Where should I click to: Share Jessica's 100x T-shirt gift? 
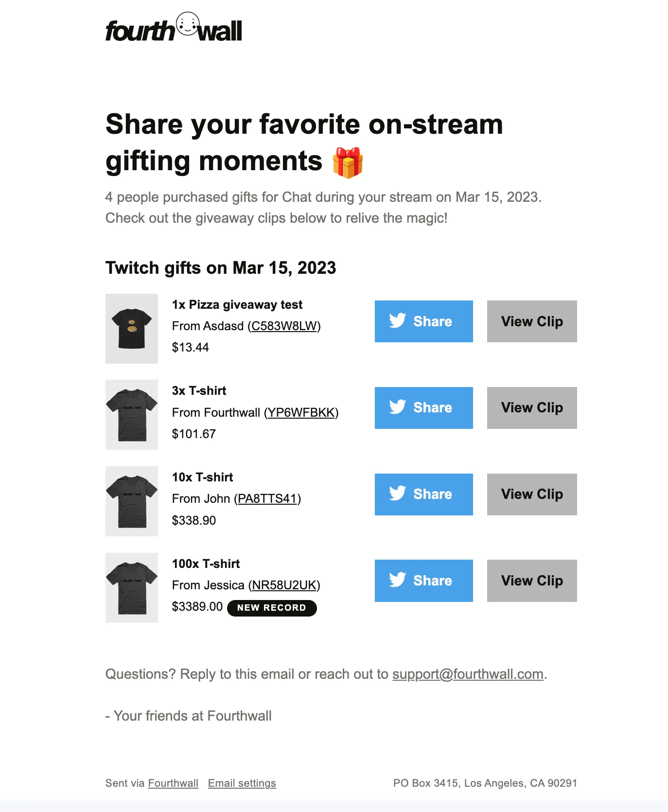pos(423,581)
